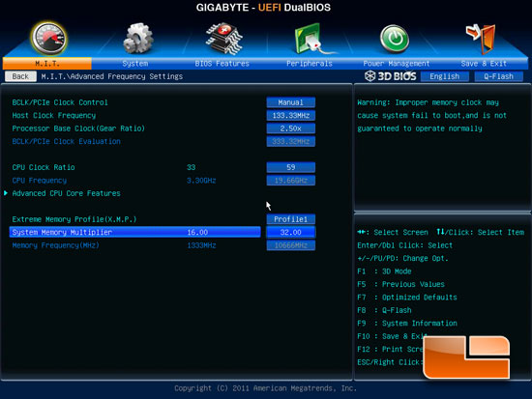Select the CPU Frequency label
This screenshot has width=532, height=399.
(x=40, y=181)
